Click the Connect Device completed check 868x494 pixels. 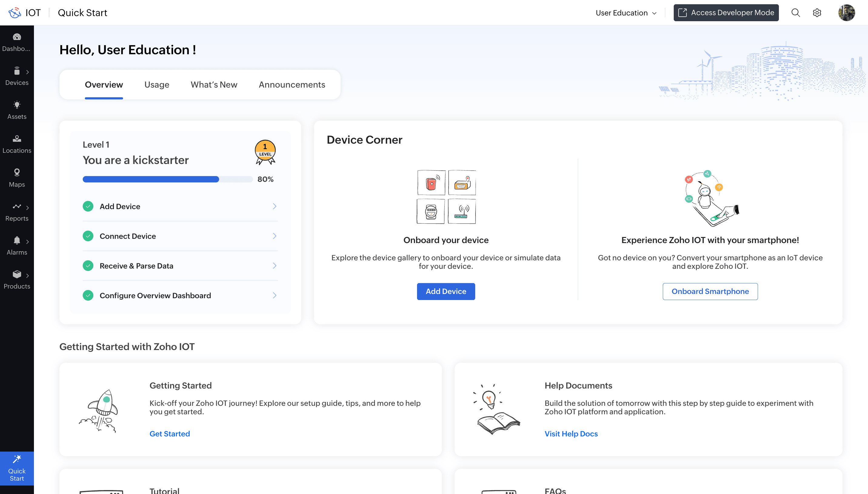[88, 236]
